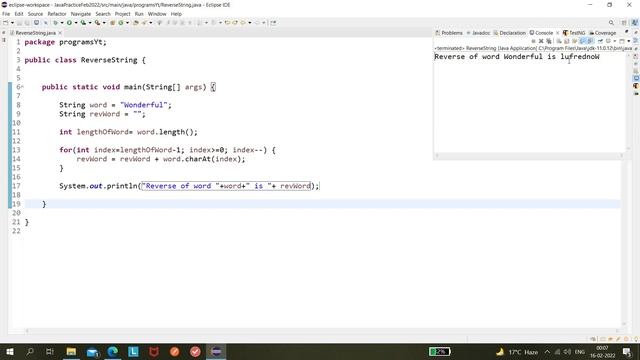Click lengthOfWord in the line 11 declaration
640x360 pixels.
tap(102, 132)
